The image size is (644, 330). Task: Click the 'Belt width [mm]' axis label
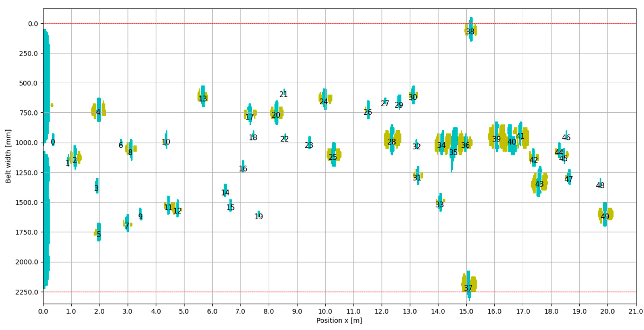click(8, 156)
